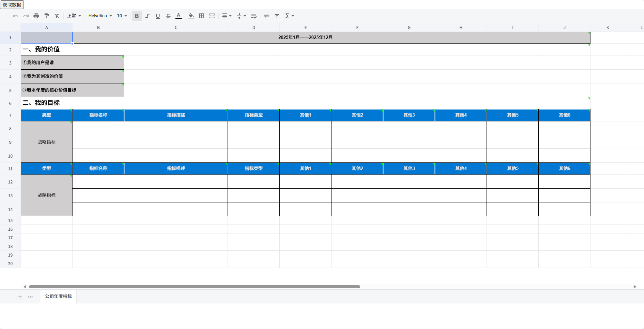Add a new sheet with the plus button
The width and height of the screenshot is (644, 329).
[20, 297]
